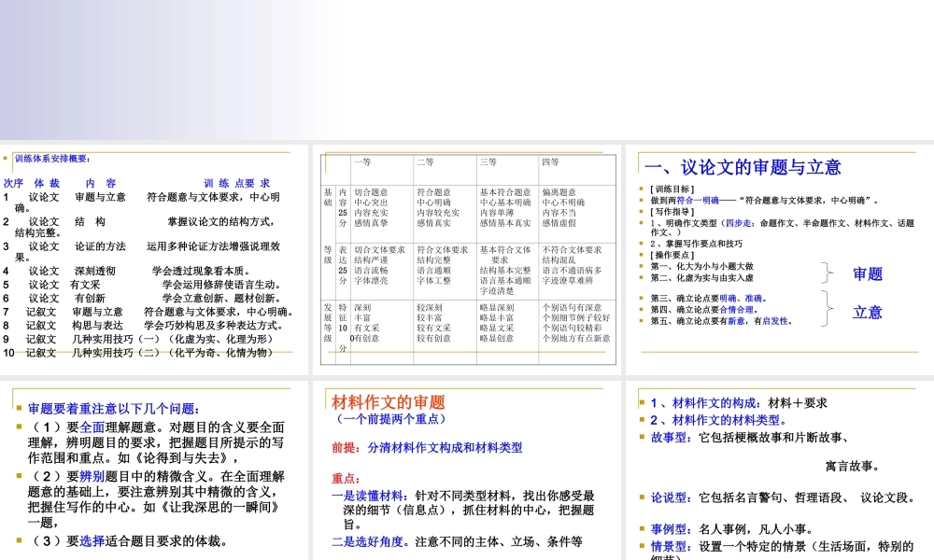Click the table cell text 字体漂亮

(371, 280)
